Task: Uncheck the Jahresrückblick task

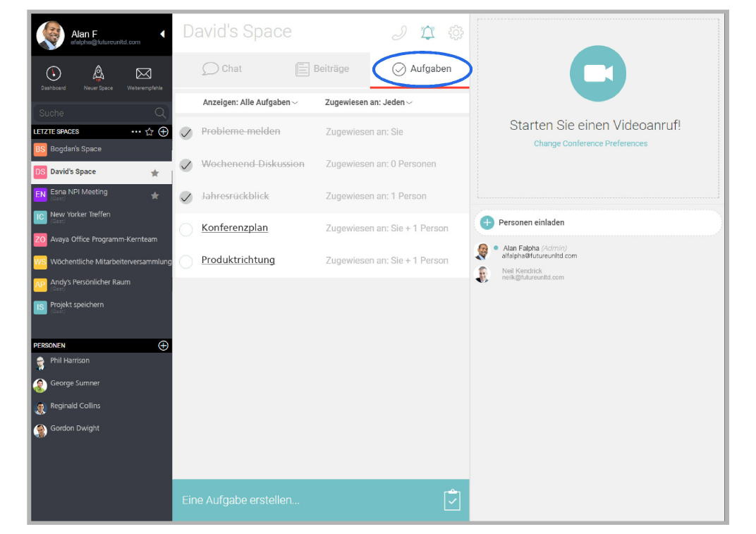Action: pyautogui.click(x=186, y=198)
